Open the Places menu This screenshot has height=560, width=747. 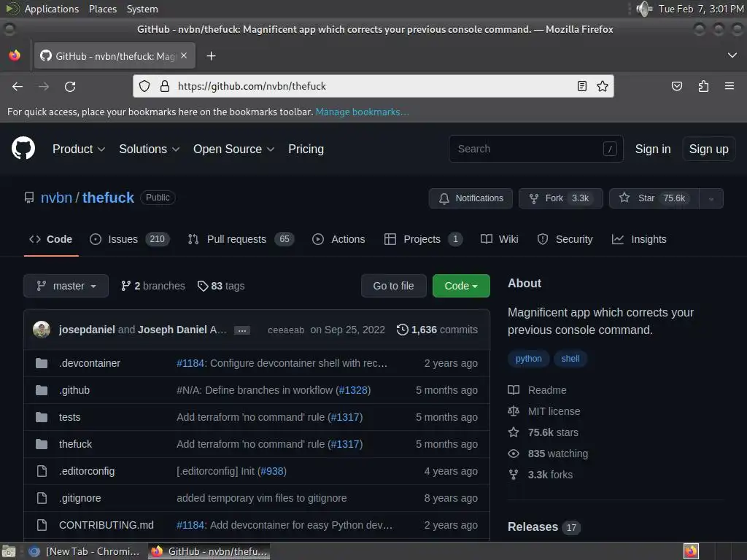(x=103, y=9)
